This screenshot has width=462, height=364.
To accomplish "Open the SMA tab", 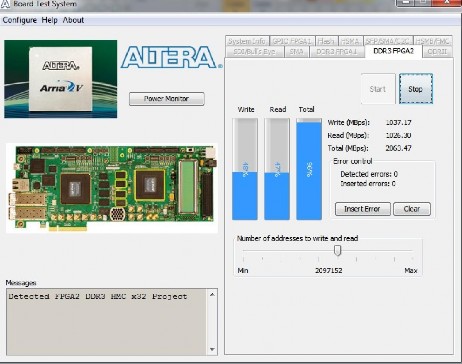I will tap(296, 52).
